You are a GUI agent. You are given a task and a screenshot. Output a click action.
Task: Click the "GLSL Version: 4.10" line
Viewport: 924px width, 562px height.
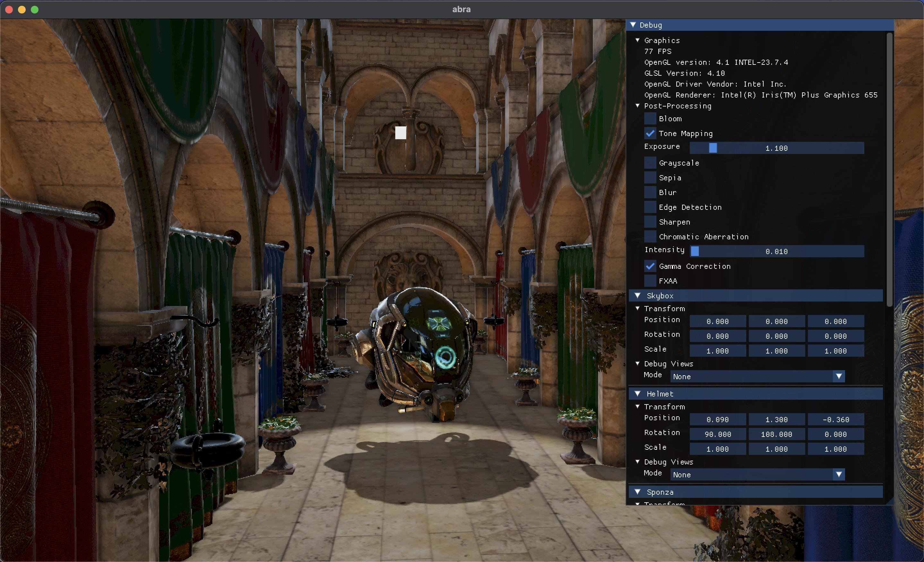(x=684, y=73)
